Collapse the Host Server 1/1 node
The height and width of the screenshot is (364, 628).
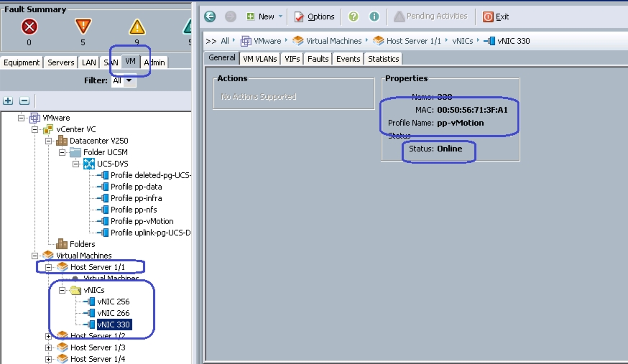coord(48,267)
